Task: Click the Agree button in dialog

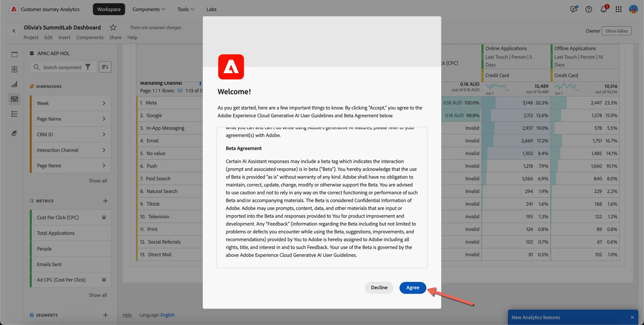Action: pyautogui.click(x=413, y=287)
